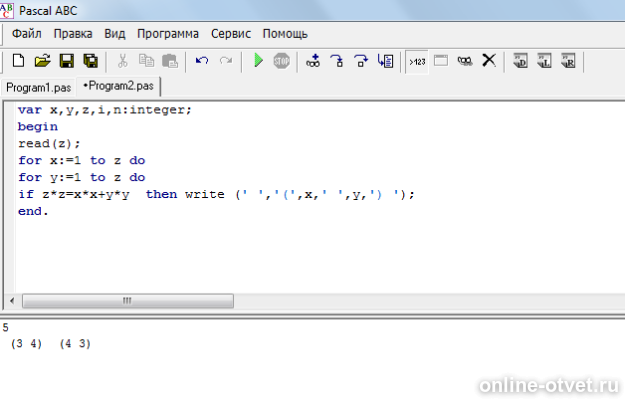
Task: Open the Robot module icon marked R
Action: [x=568, y=61]
